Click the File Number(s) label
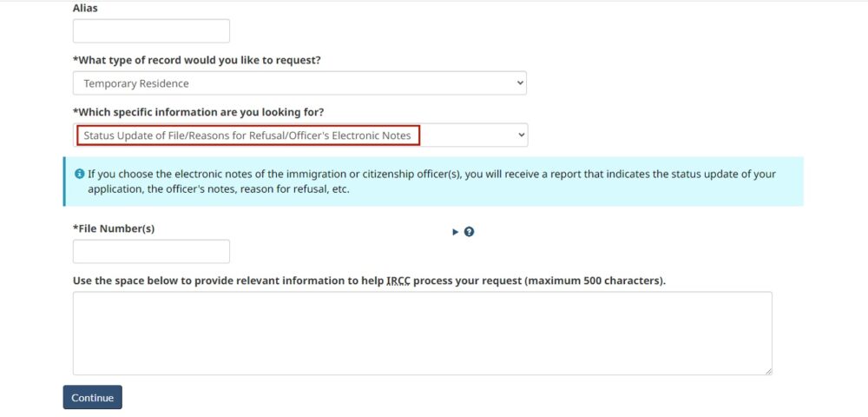Image resolution: width=868 pixels, height=417 pixels. pos(114,228)
